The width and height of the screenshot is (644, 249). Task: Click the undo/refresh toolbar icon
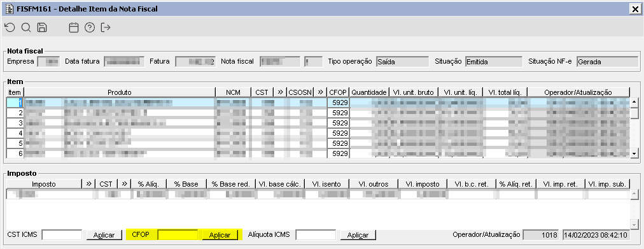10,27
